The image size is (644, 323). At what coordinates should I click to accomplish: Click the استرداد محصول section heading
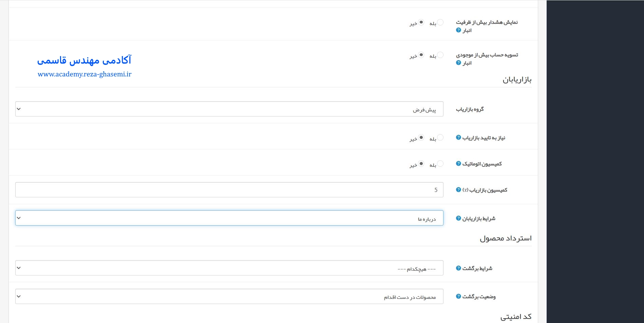pos(506,238)
